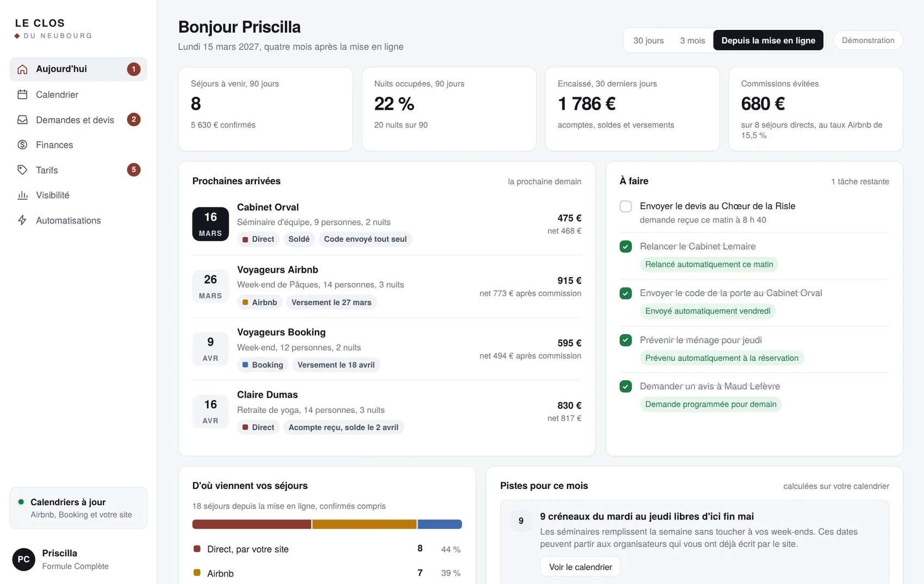Click the Versement le 27 mars tag
This screenshot has height=584, width=924.
tap(332, 302)
